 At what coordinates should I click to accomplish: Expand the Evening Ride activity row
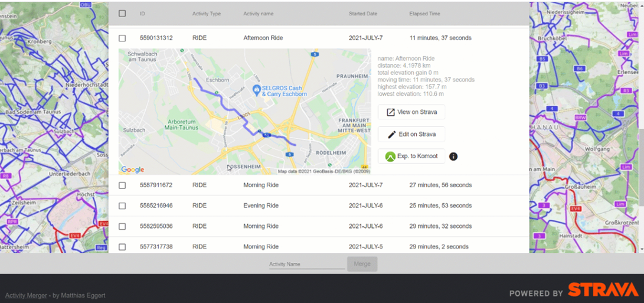260,206
